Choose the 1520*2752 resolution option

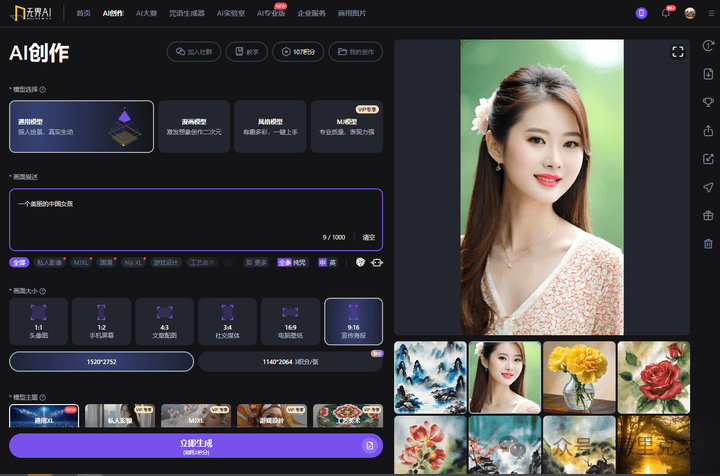[100, 361]
